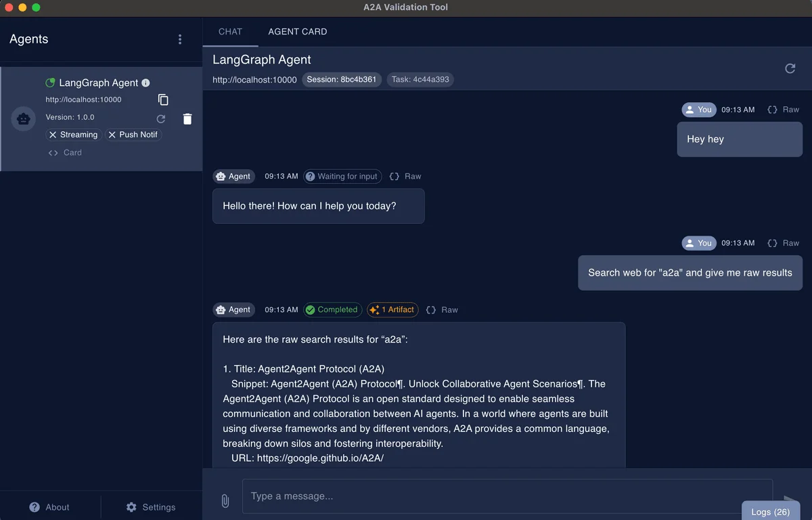Screen dimensions: 812x520
Task: Expand the 1 Artifact chip on the response
Action: tap(392, 309)
